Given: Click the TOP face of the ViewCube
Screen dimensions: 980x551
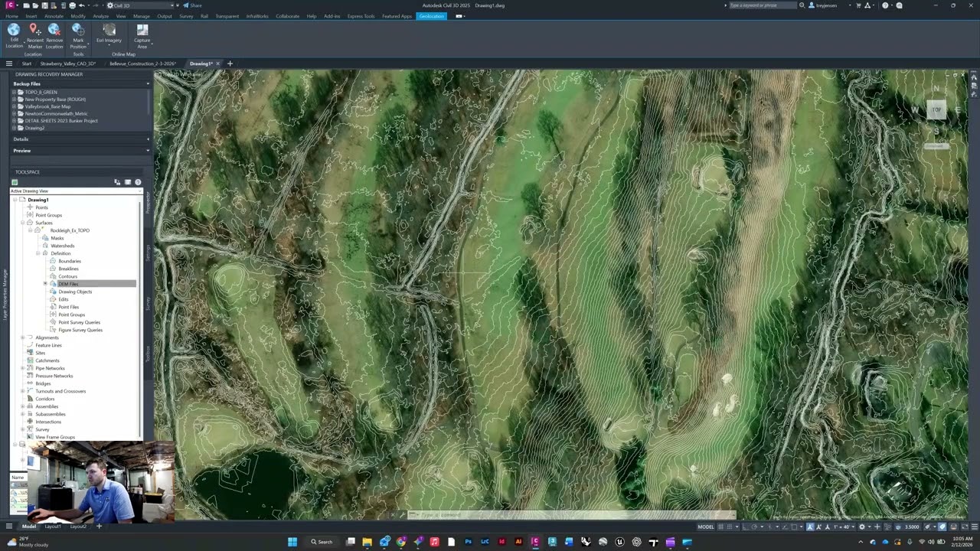Looking at the screenshot, I should [x=936, y=110].
